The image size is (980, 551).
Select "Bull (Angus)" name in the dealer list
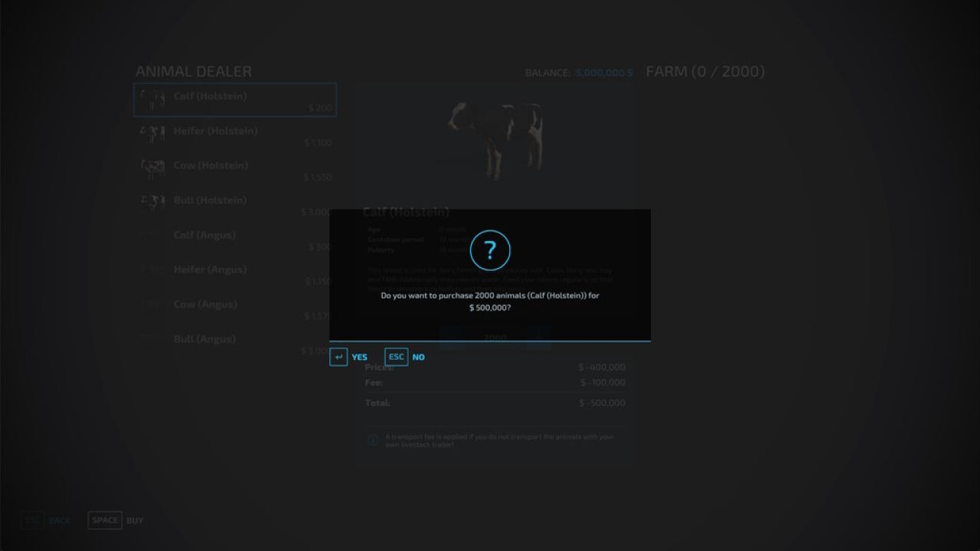[x=204, y=339]
